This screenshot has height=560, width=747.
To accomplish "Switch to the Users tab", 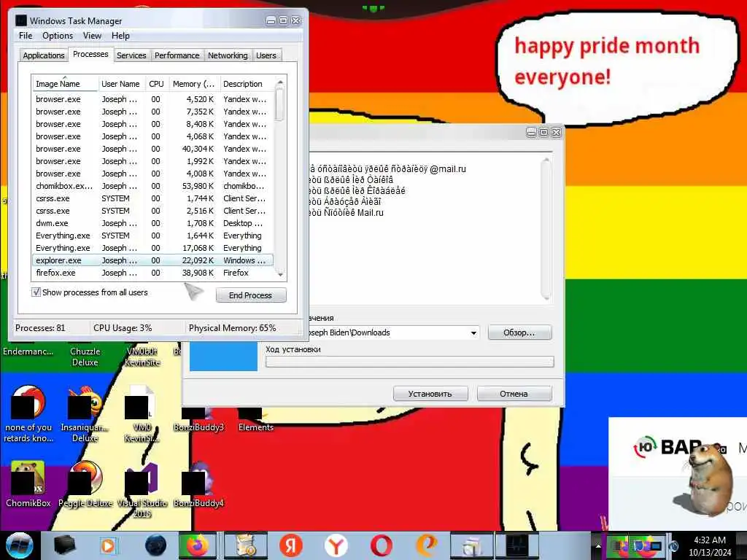I will (x=266, y=55).
